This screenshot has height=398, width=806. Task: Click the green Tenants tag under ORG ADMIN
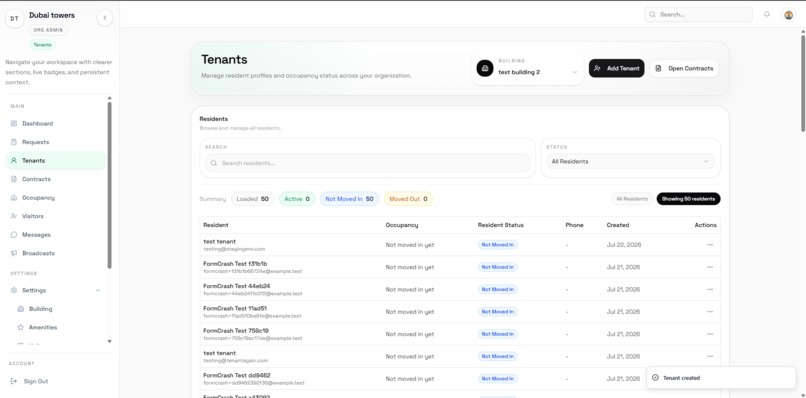[43, 45]
